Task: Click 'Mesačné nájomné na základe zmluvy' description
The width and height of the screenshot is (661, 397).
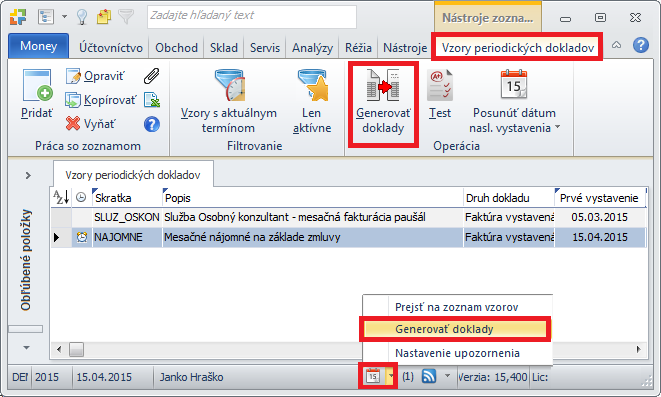Action: coord(252,237)
